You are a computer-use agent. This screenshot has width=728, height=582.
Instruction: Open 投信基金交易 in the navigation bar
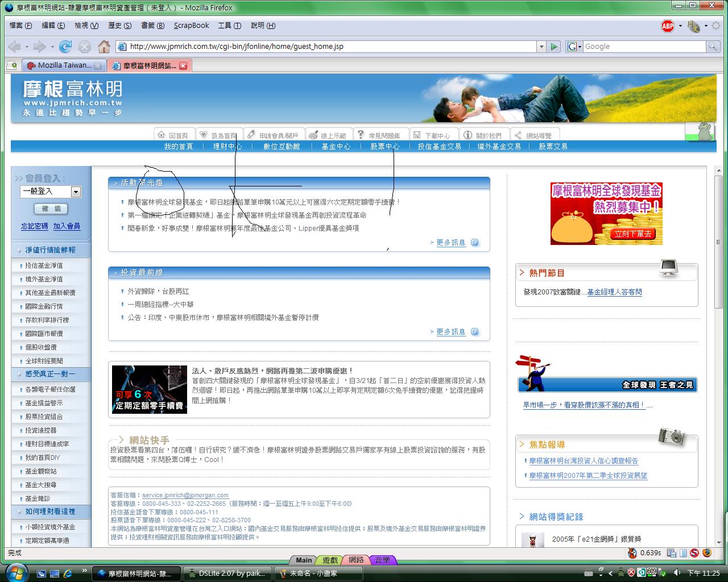click(439, 147)
